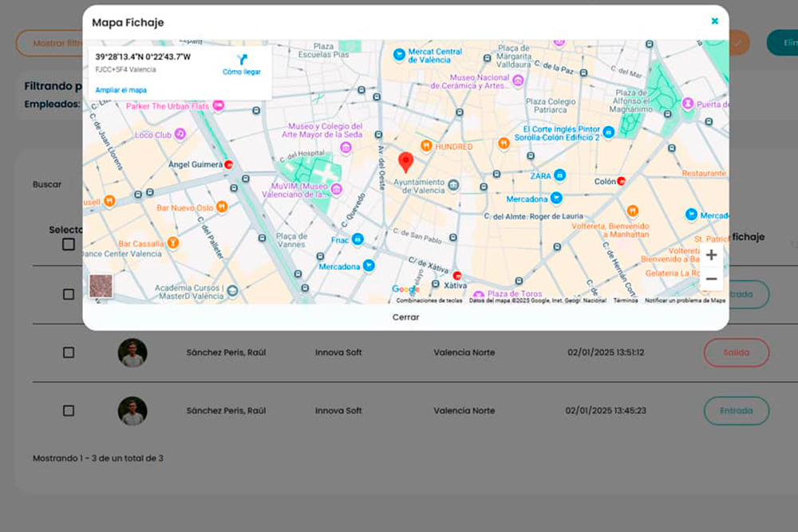This screenshot has height=532, width=798.
Task: Zoom in the map with plus button
Action: [711, 255]
